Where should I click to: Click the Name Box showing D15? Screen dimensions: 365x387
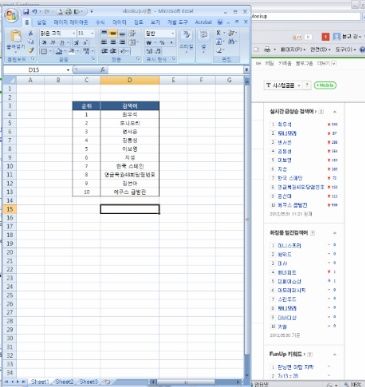34,70
